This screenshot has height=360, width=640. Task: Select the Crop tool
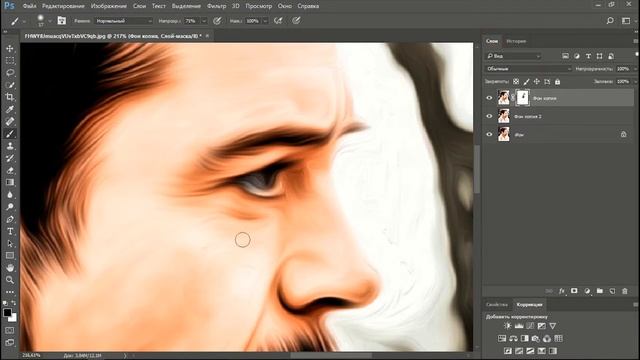[x=10, y=97]
